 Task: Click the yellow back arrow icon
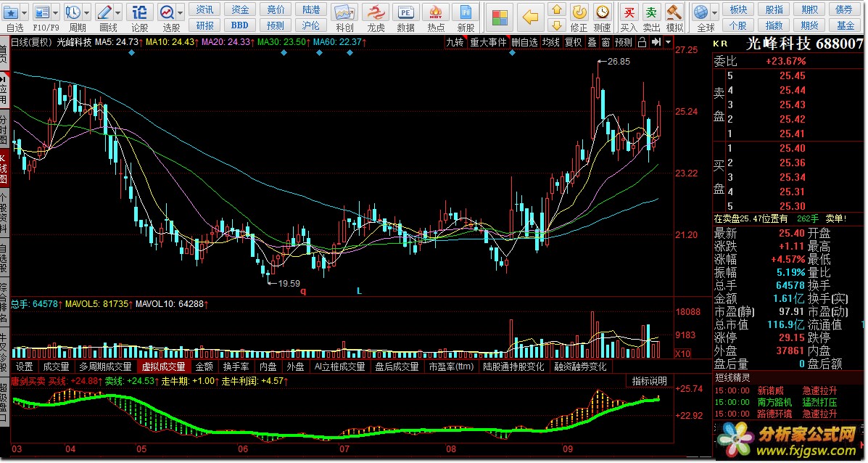click(x=530, y=17)
